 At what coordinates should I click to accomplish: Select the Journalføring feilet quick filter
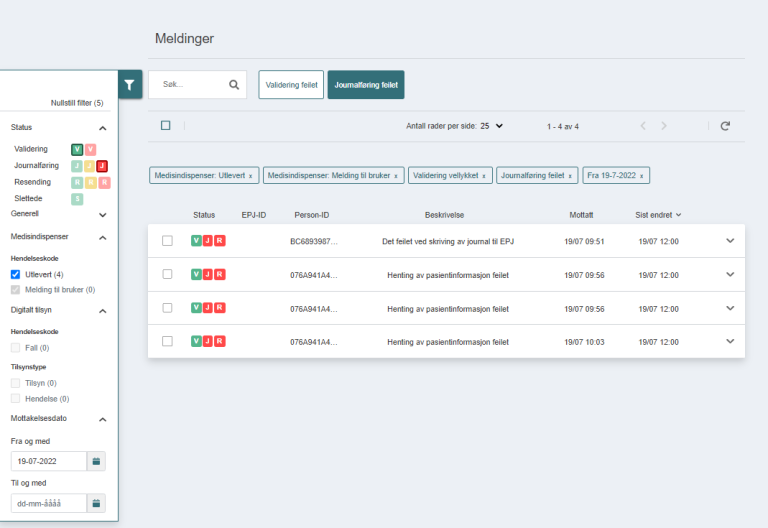[366, 85]
